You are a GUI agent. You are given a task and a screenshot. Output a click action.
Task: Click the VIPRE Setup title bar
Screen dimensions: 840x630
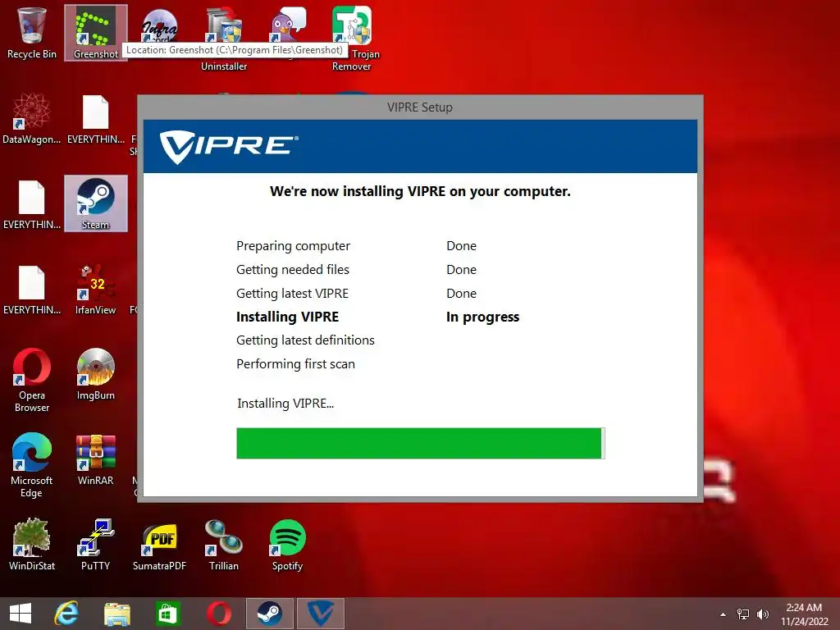[420, 107]
